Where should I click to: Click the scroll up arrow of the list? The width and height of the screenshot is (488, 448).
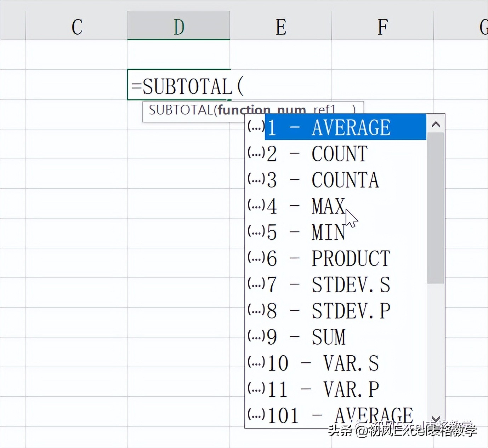tap(436, 124)
